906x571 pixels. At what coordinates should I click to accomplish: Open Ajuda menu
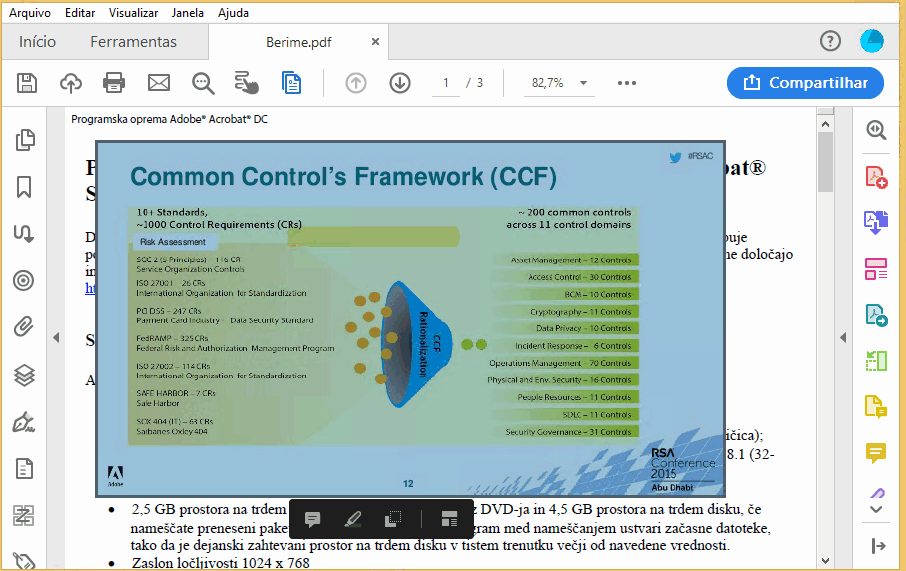(233, 13)
